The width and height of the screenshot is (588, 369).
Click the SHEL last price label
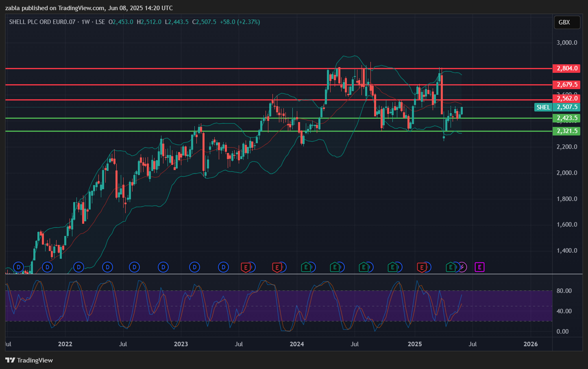543,107
